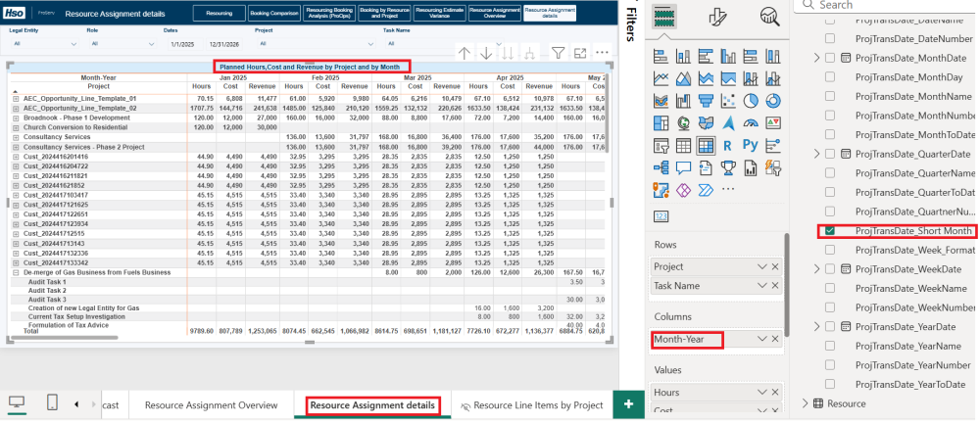Insert a Python visual
This screenshot has height=424, width=980.
750,145
